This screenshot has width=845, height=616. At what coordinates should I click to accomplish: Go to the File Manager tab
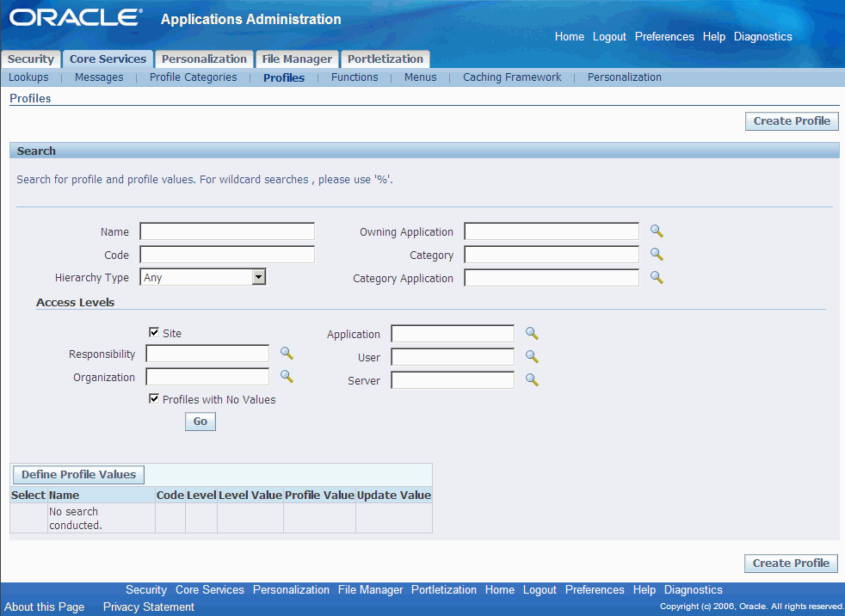[x=297, y=59]
